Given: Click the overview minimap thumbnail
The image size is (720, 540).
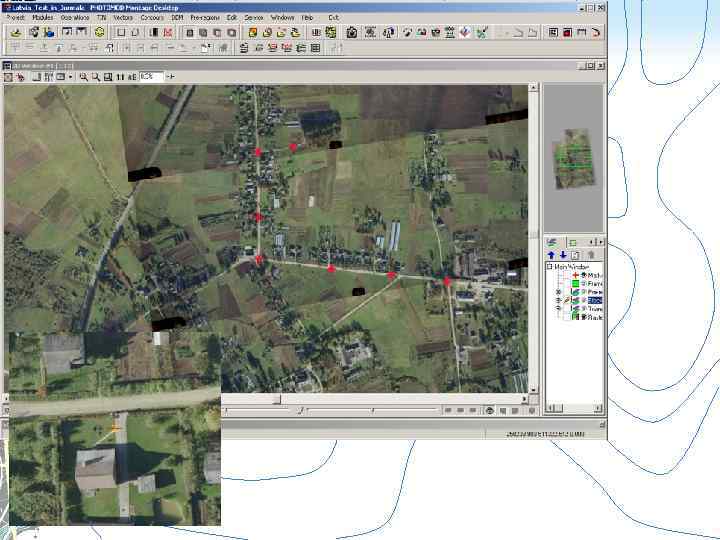Looking at the screenshot, I should coord(573,158).
